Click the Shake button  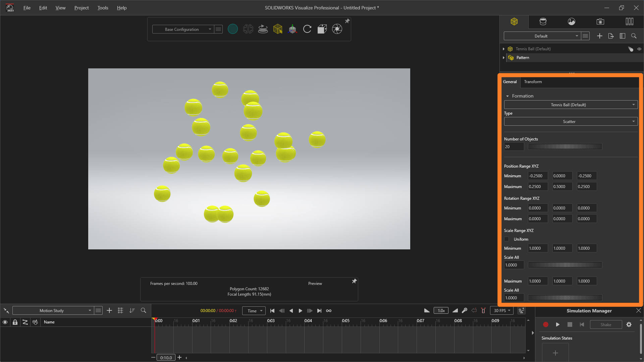coord(606,324)
